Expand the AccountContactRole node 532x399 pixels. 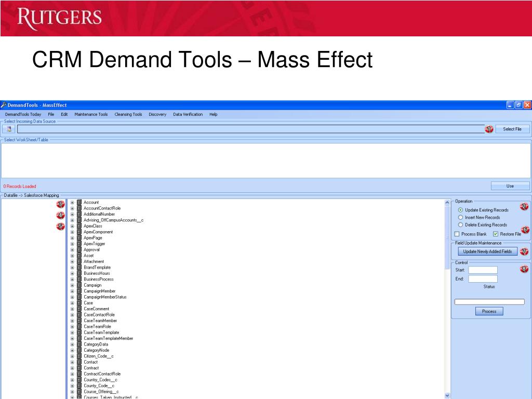72,208
